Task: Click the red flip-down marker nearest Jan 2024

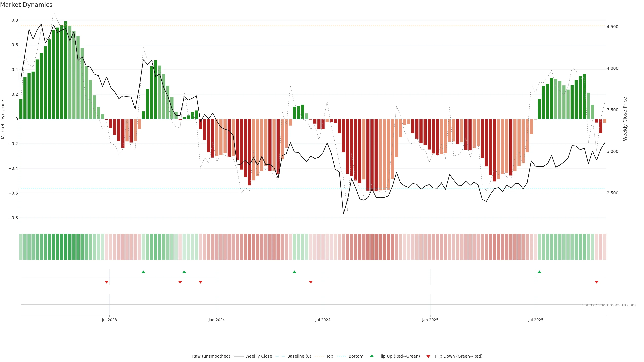Action: pyautogui.click(x=201, y=282)
